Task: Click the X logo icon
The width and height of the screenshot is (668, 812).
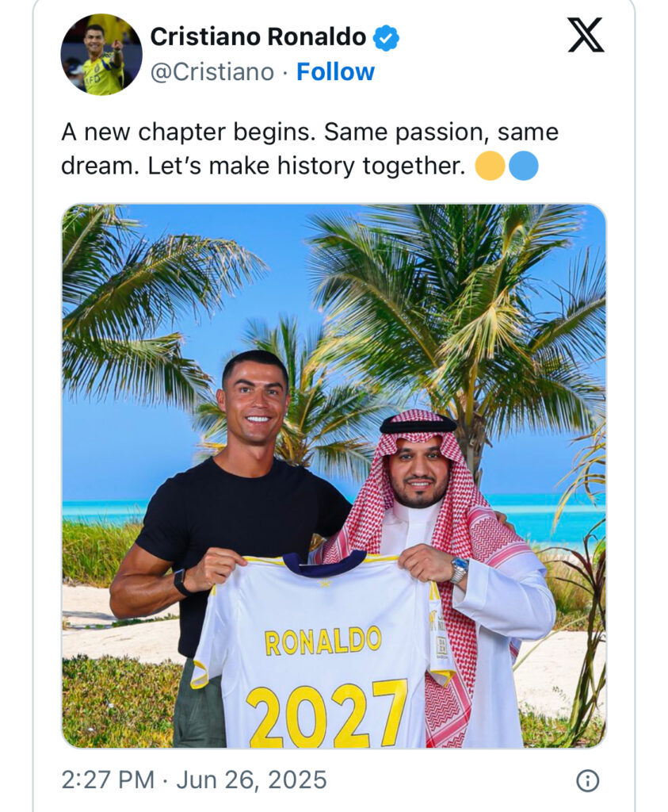Action: pyautogui.click(x=586, y=36)
